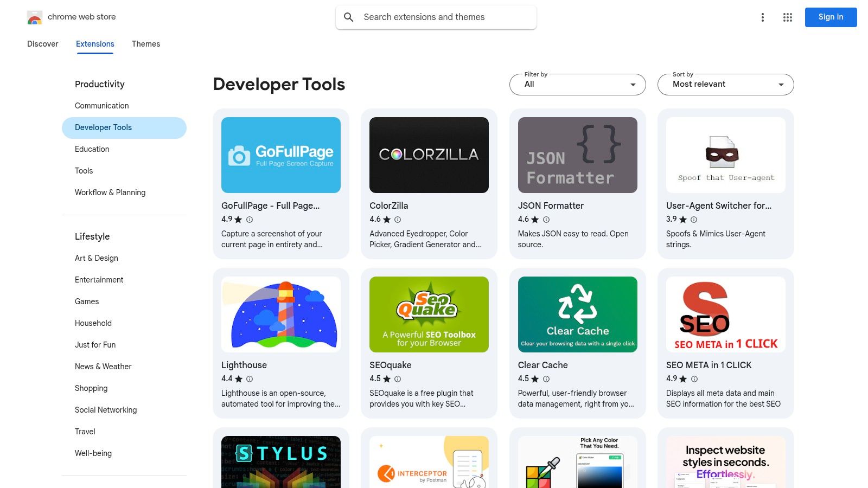
Task: Click the info icon next to ColorZilla's rating
Action: 397,220
